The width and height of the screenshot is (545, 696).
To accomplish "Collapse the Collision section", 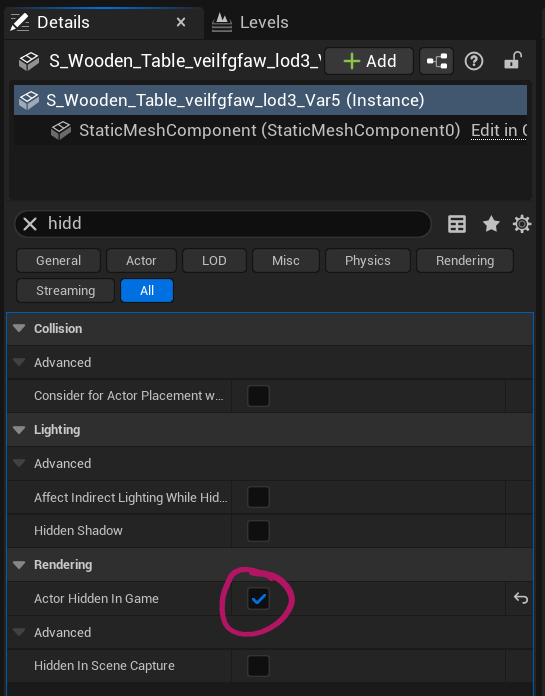I will (x=19, y=328).
